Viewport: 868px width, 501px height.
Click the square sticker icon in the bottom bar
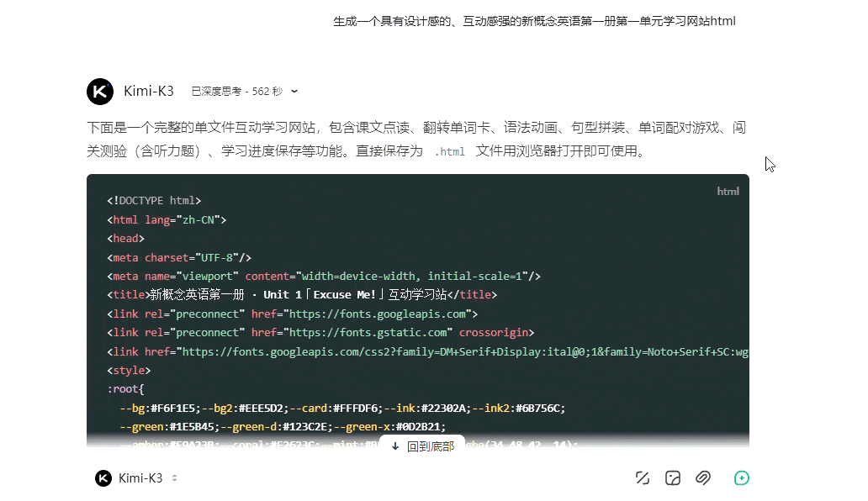673,477
